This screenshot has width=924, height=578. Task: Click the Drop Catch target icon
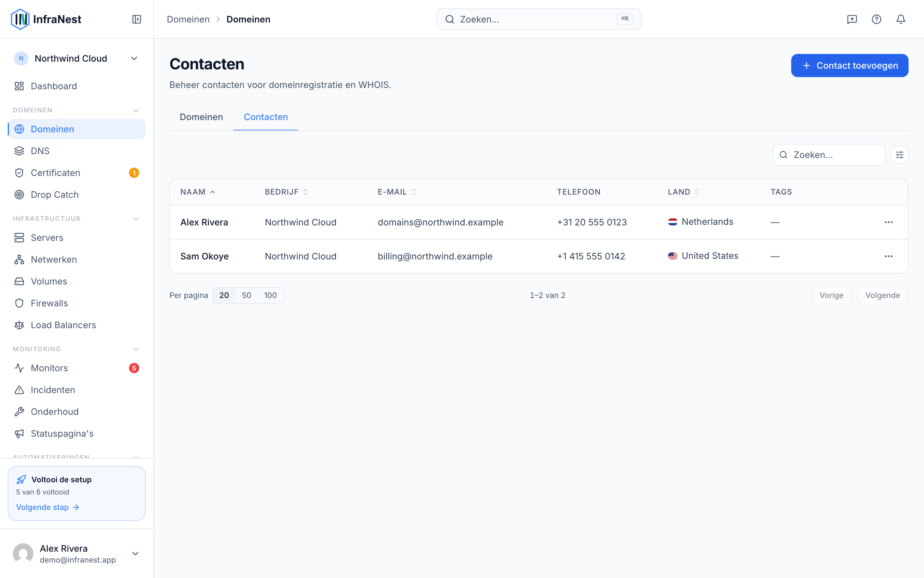pos(19,195)
